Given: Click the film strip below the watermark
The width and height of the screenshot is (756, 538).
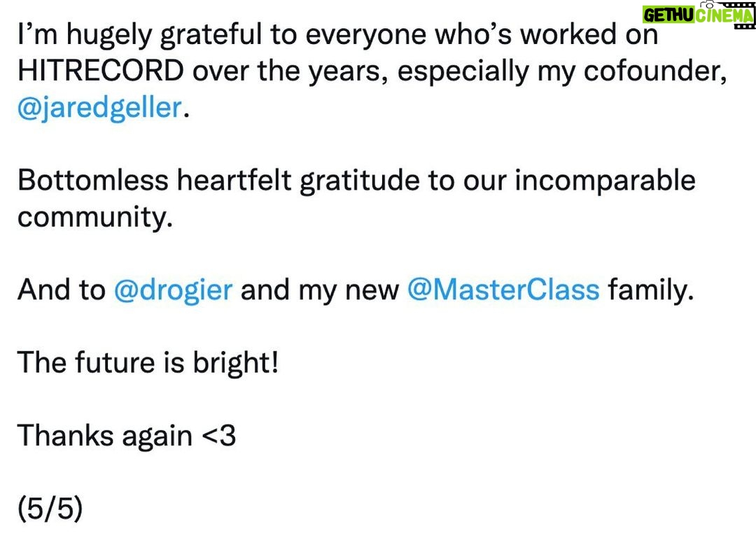Looking at the screenshot, I should click(x=744, y=27).
